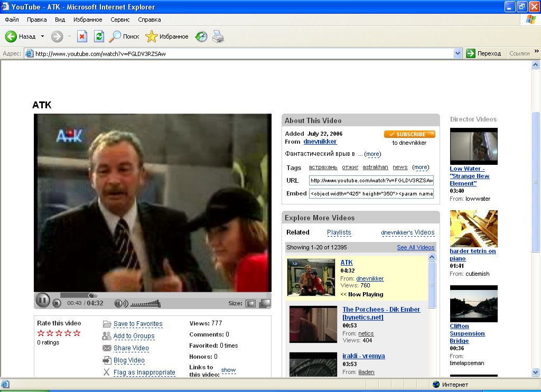Stop page loading with the red X icon

click(82, 36)
